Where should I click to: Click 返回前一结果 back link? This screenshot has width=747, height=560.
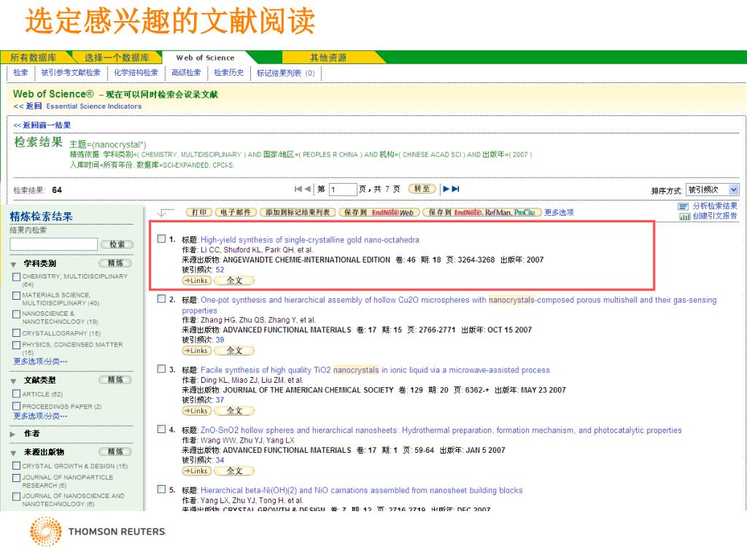(x=42, y=125)
